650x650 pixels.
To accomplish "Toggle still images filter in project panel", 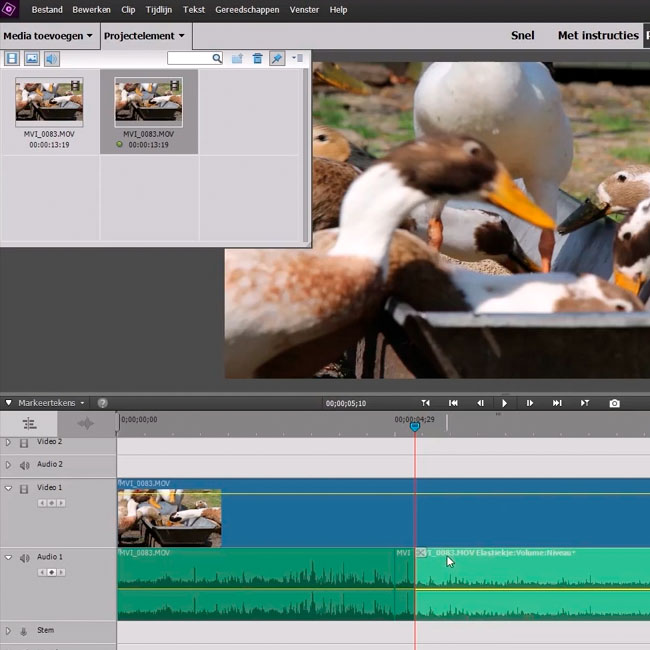I will click(32, 59).
